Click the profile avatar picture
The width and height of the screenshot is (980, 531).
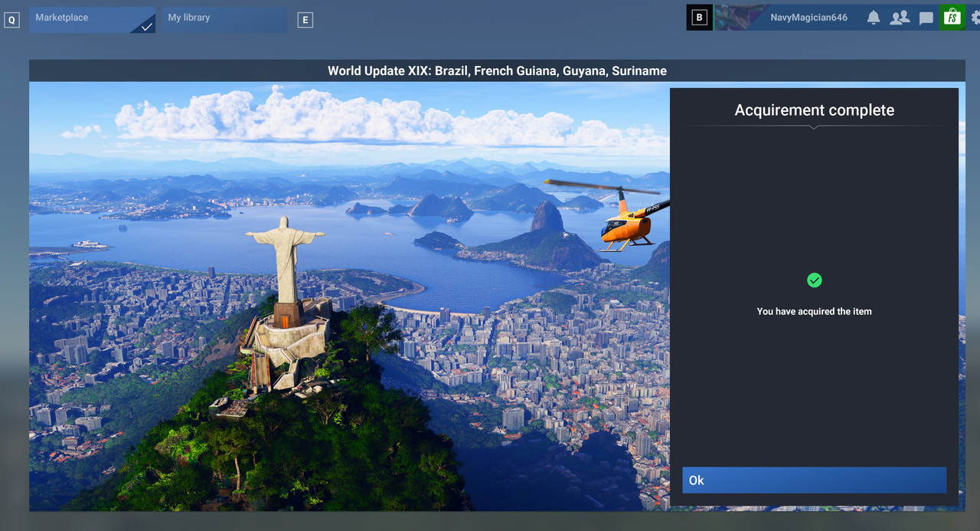[x=740, y=18]
